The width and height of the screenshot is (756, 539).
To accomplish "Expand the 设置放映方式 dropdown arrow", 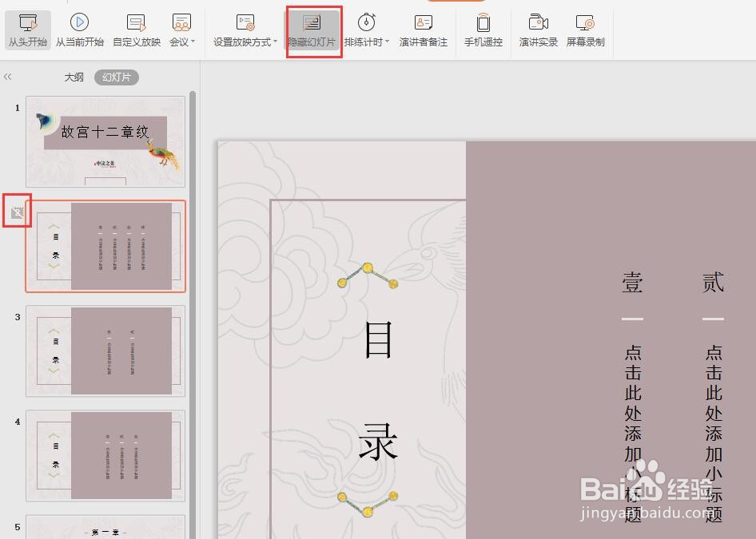I will point(275,42).
